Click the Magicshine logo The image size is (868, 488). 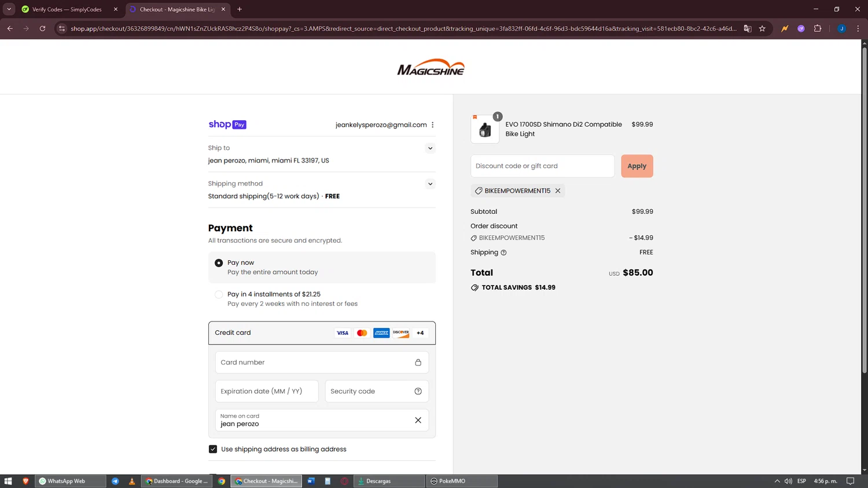point(431,67)
